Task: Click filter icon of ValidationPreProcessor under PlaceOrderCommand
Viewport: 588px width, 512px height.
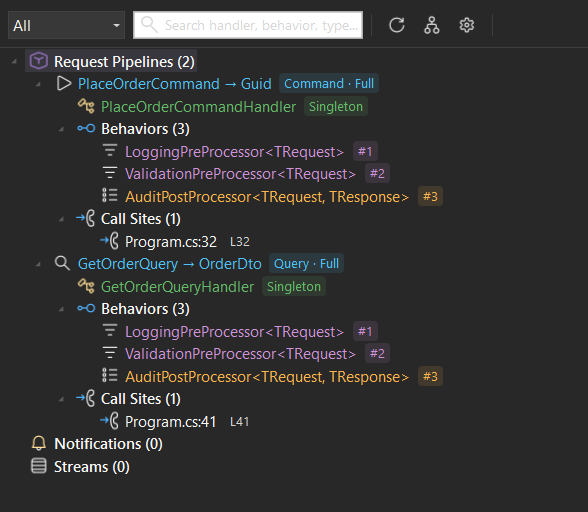Action: click(x=110, y=173)
